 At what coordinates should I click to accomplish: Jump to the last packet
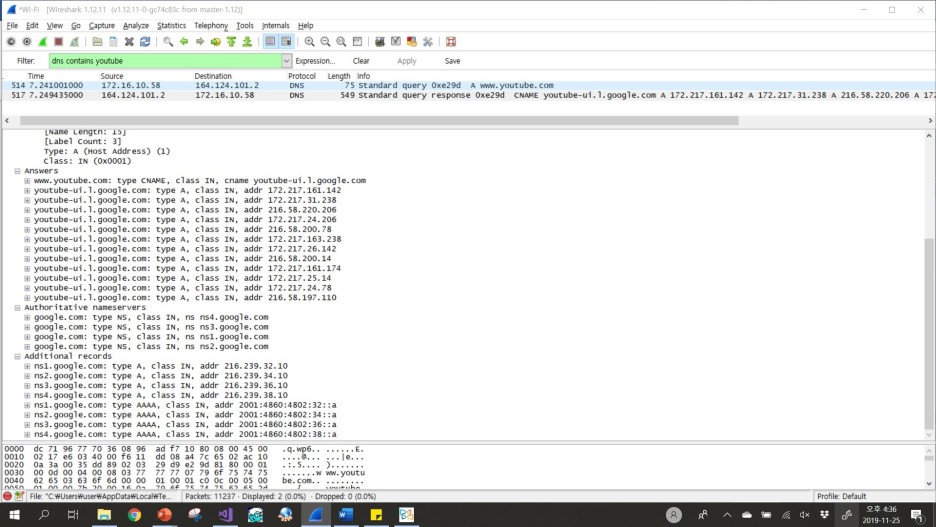point(247,42)
